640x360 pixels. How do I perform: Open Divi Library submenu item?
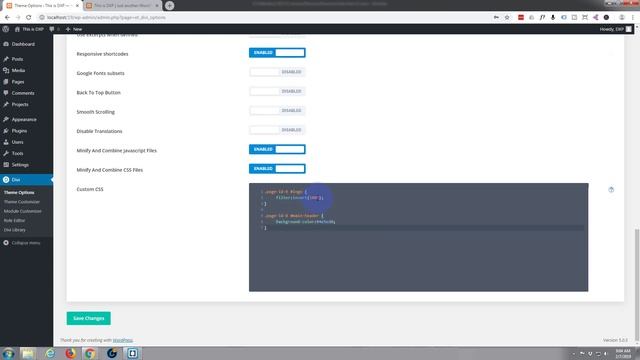click(x=15, y=230)
